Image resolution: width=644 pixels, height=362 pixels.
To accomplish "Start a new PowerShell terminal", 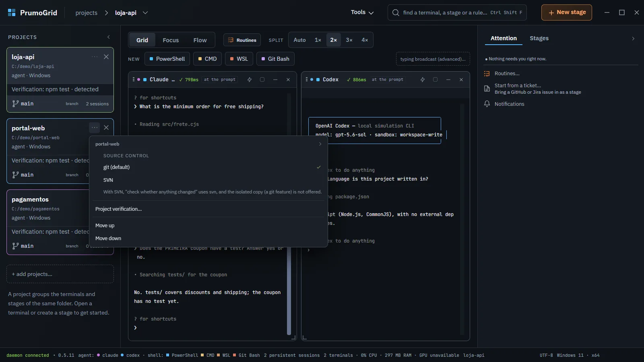I will (x=167, y=59).
